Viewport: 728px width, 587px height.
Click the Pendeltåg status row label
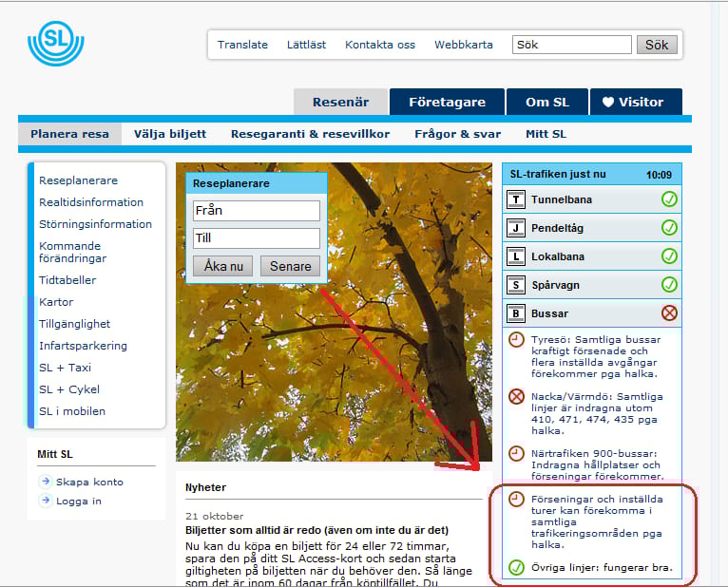pyautogui.click(x=557, y=228)
